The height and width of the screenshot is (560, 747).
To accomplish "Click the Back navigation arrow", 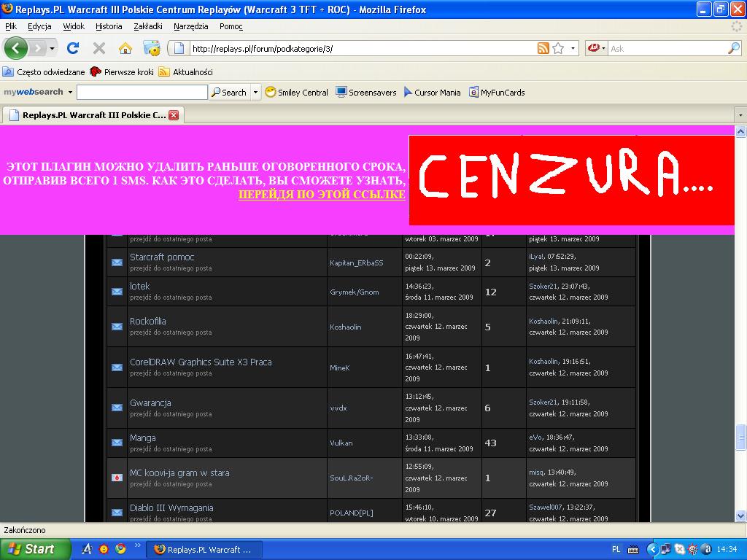I will point(16,48).
